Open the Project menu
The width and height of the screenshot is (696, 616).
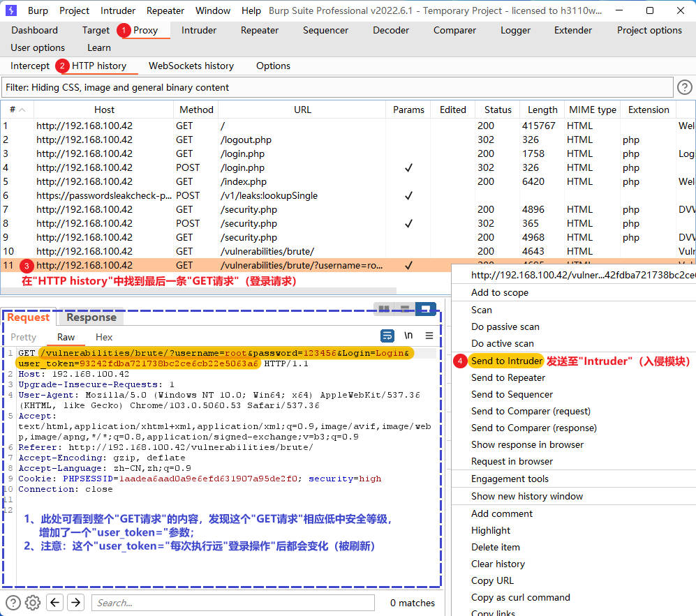coord(74,10)
